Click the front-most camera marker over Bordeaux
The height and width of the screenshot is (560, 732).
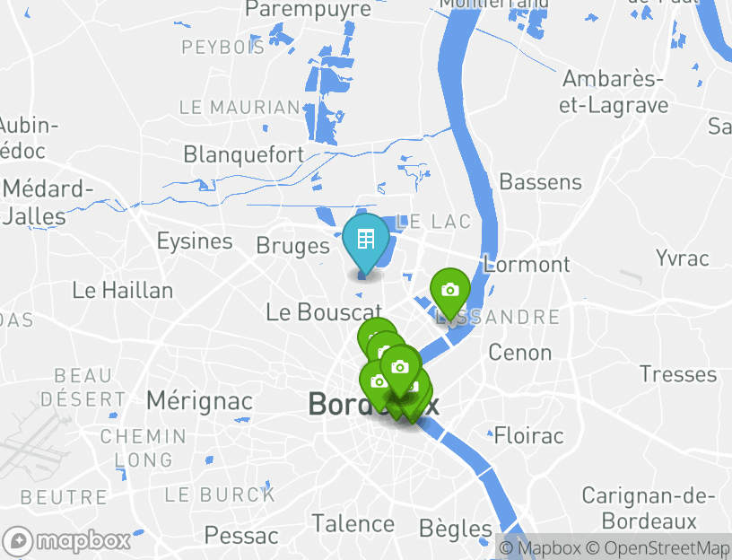coord(401,371)
